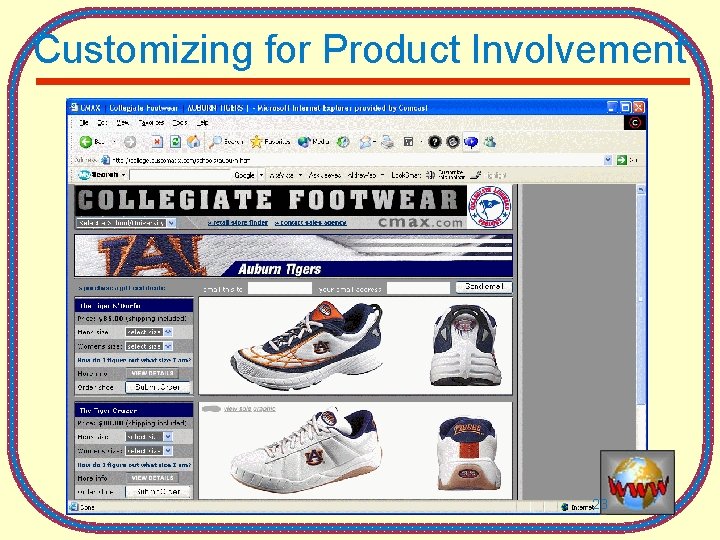
Task: Click VIEW DETAILS for the first shoe
Action: (x=152, y=373)
